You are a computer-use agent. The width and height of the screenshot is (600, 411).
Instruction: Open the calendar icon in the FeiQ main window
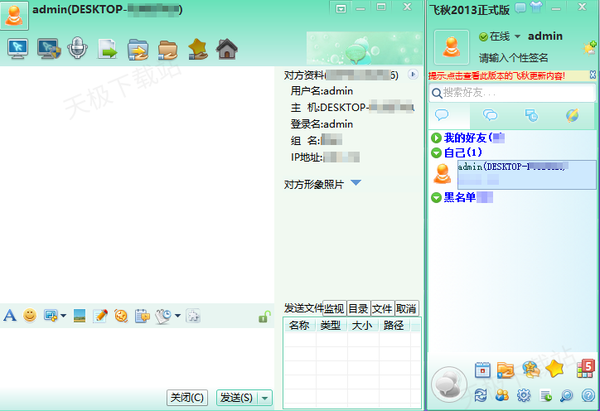[483, 370]
